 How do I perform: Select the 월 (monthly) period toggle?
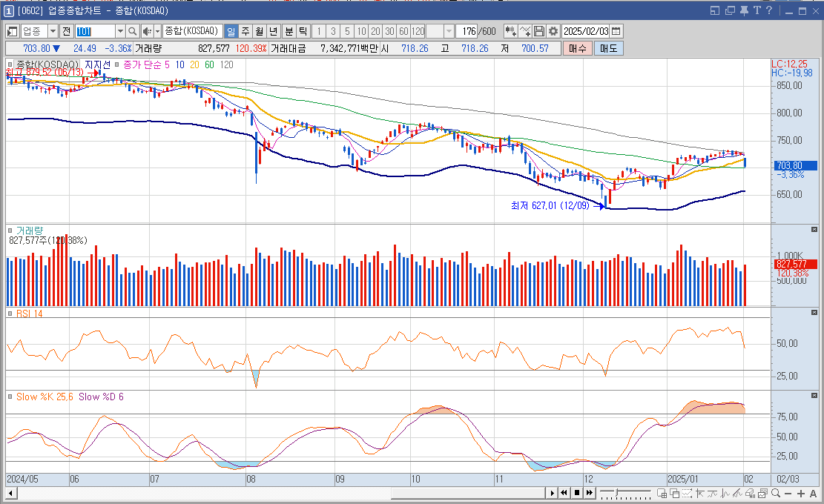(260, 31)
